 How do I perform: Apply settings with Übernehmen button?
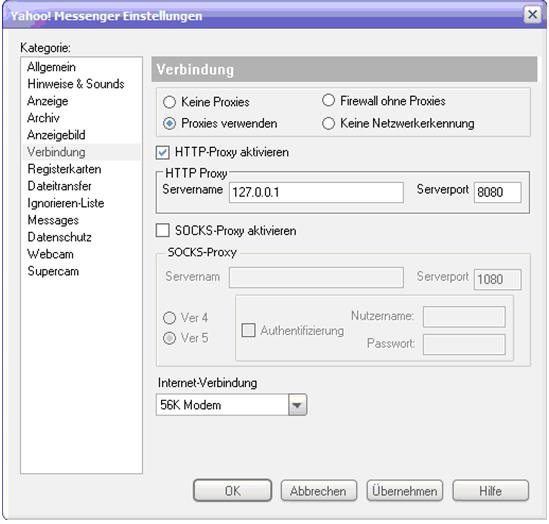point(404,491)
